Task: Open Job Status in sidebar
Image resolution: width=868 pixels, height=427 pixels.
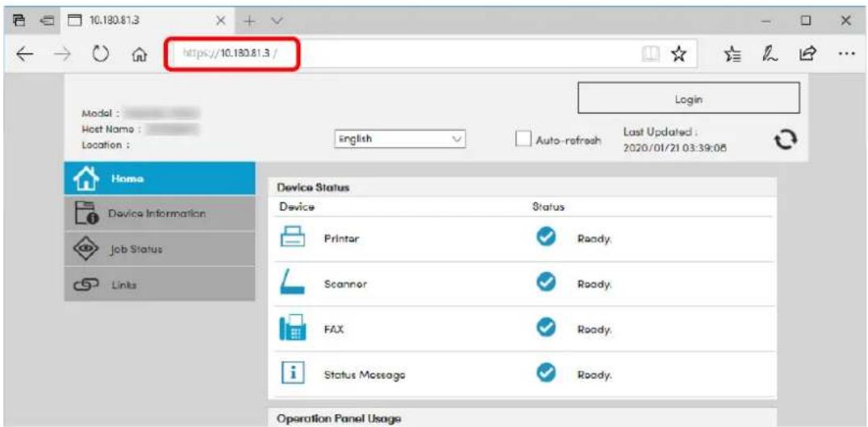Action: click(160, 249)
